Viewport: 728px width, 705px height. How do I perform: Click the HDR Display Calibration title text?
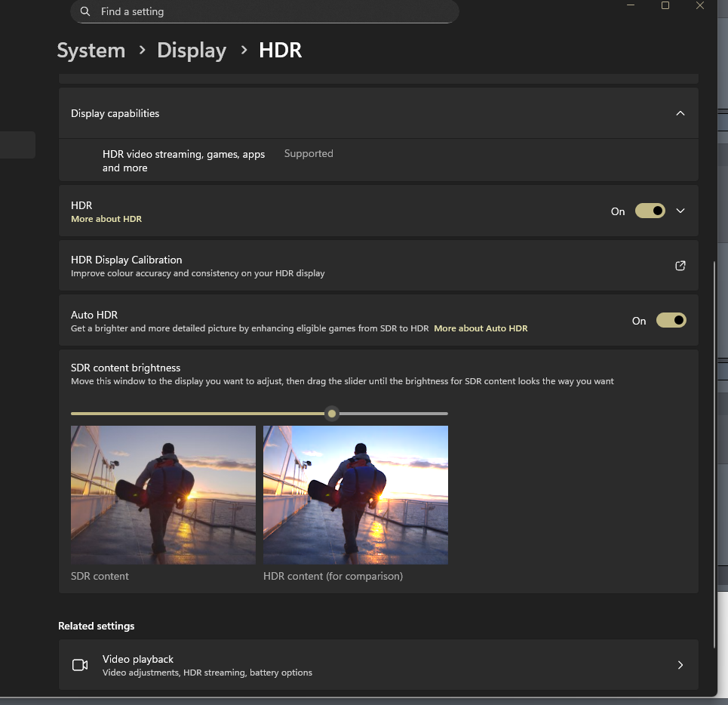pos(126,260)
